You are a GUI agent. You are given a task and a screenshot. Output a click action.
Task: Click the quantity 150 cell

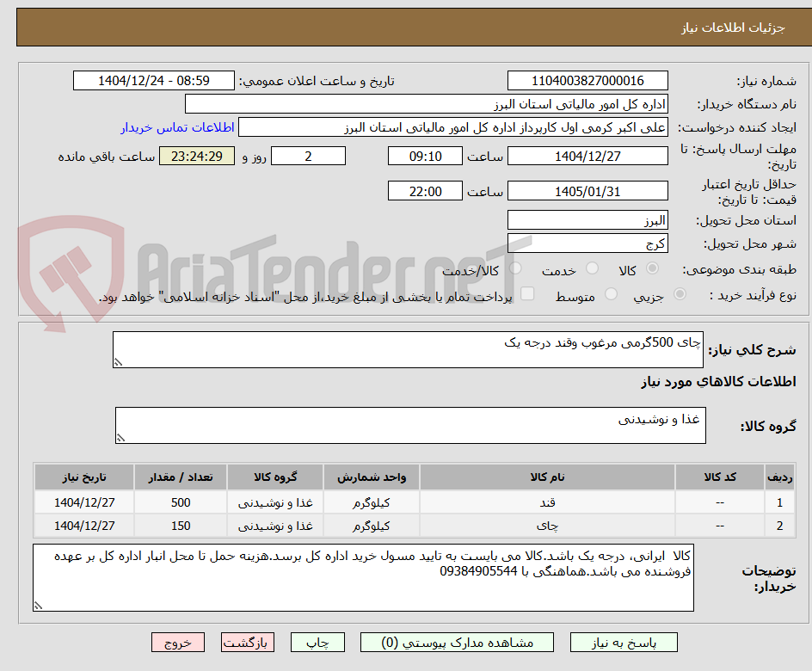[x=181, y=526]
